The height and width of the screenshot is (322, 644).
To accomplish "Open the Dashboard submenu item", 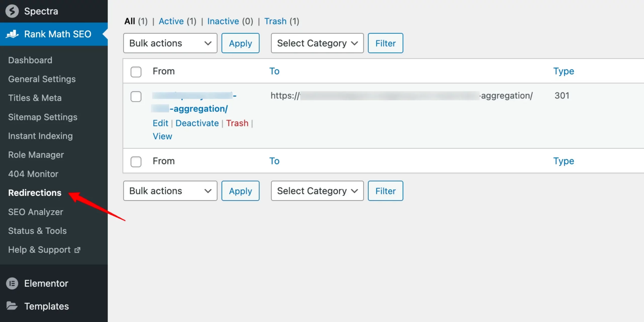I will coord(30,60).
